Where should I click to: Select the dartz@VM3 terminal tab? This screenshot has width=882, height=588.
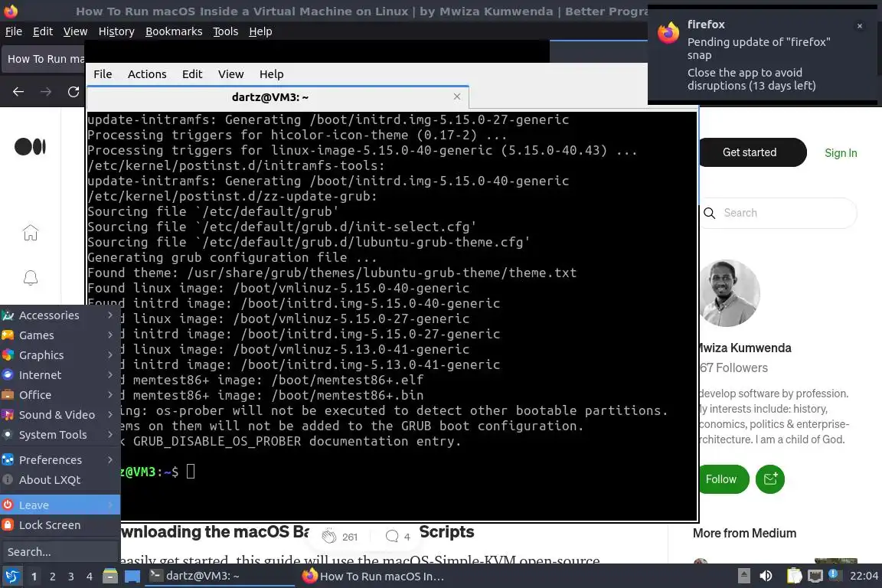(278, 96)
